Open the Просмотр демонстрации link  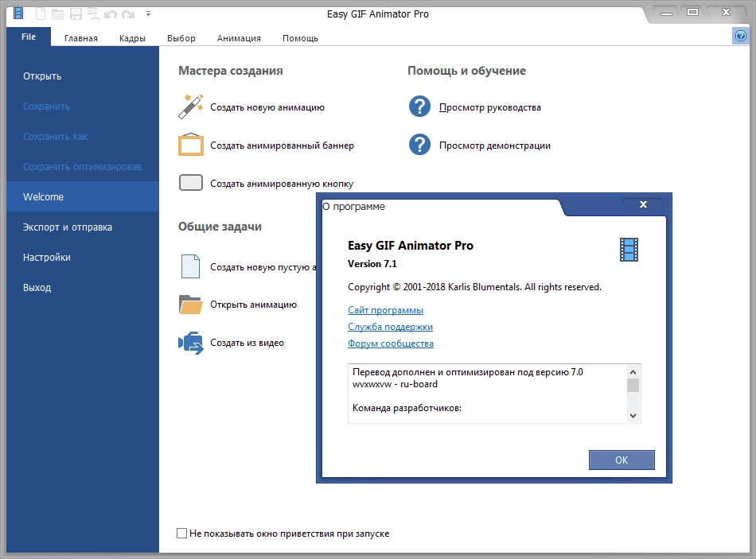click(x=495, y=146)
